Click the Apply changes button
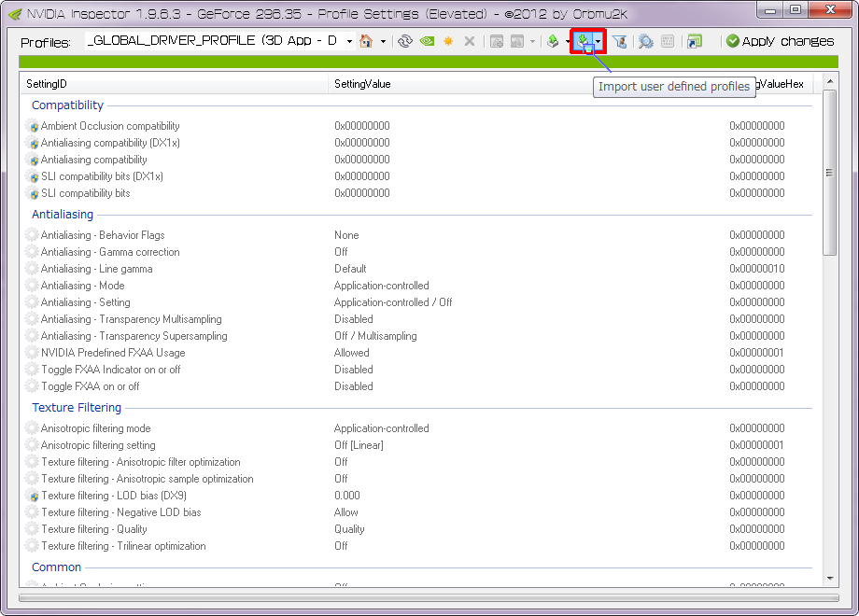 pos(780,41)
